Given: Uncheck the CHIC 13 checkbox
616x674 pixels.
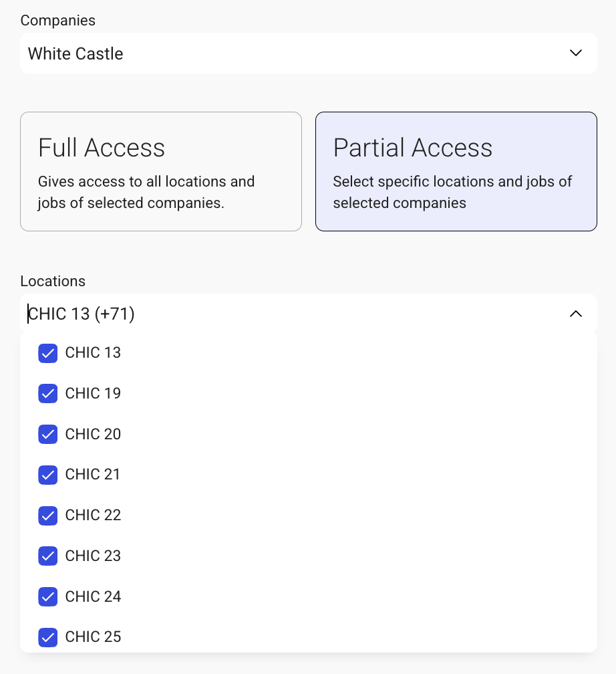Looking at the screenshot, I should pos(48,353).
